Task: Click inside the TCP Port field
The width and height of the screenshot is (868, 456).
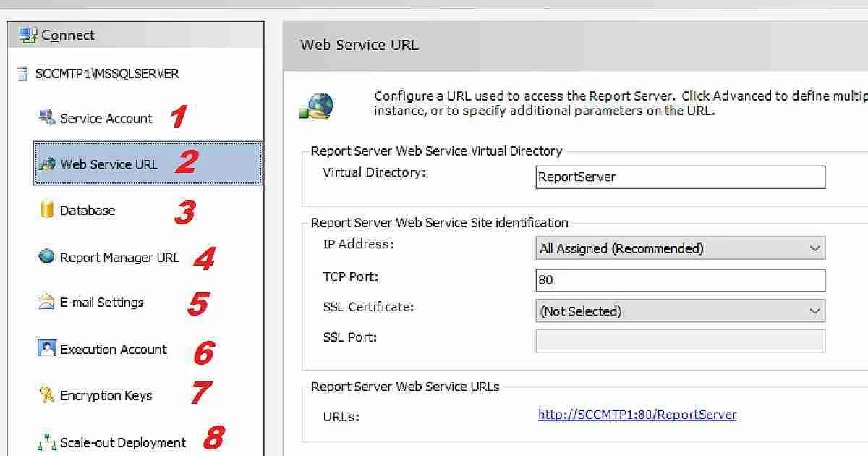Action: (680, 280)
